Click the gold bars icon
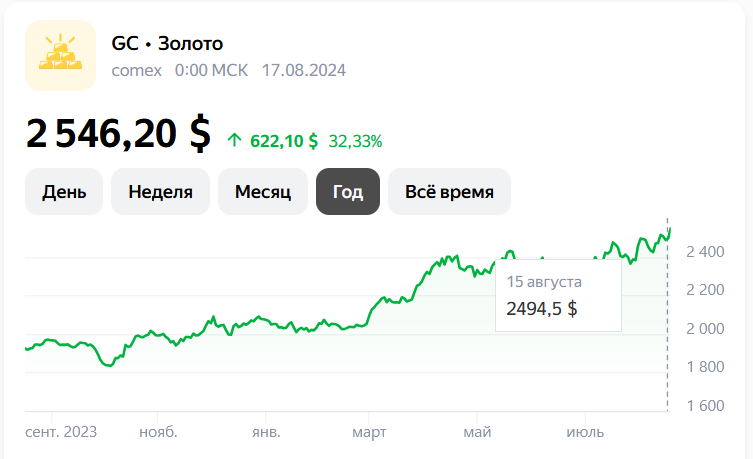The width and height of the screenshot is (753, 459). [61, 55]
